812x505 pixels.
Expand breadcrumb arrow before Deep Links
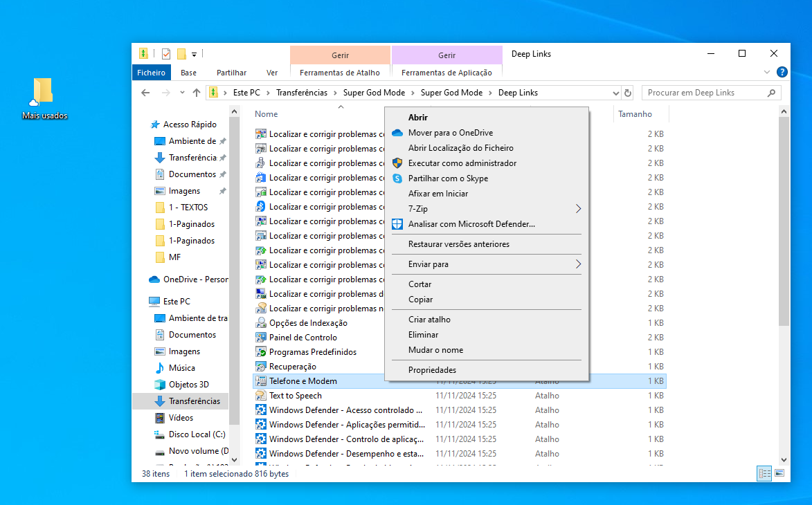pyautogui.click(x=490, y=93)
